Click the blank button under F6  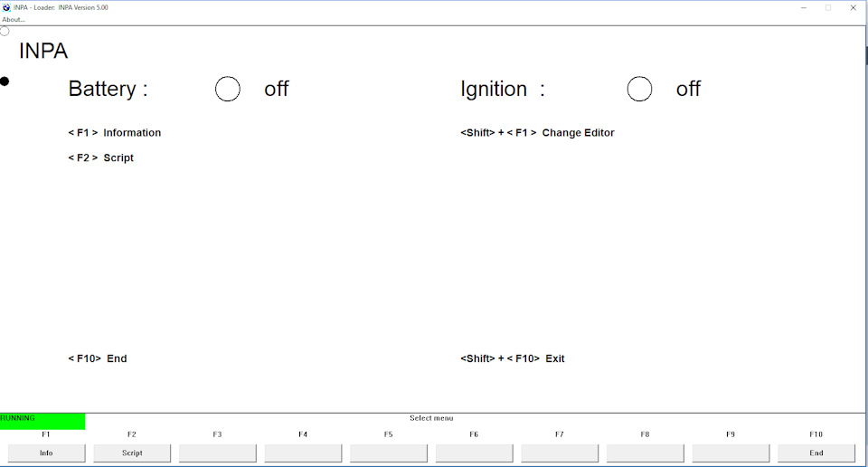click(x=474, y=453)
